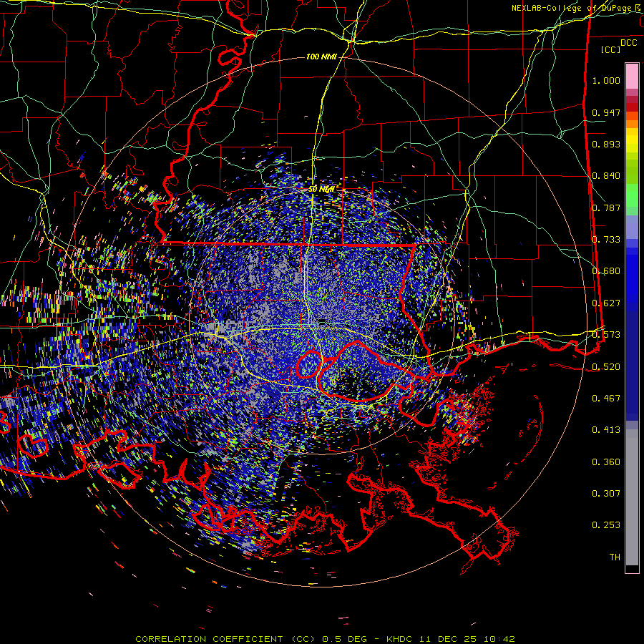Click the radar site marker at map center
The width and height of the screenshot is (644, 644).
point(322,321)
